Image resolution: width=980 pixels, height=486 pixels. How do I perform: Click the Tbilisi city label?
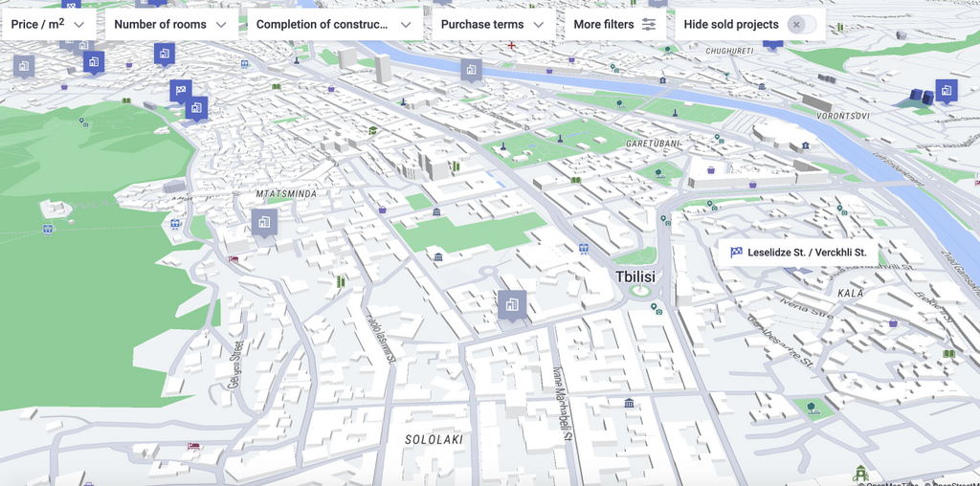[x=635, y=276]
